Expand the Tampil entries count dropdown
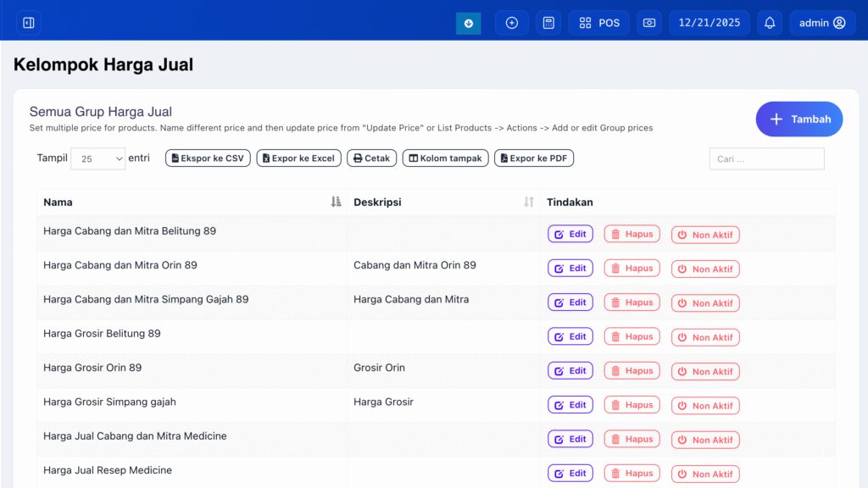Viewport: 868px width, 488px height. click(97, 158)
